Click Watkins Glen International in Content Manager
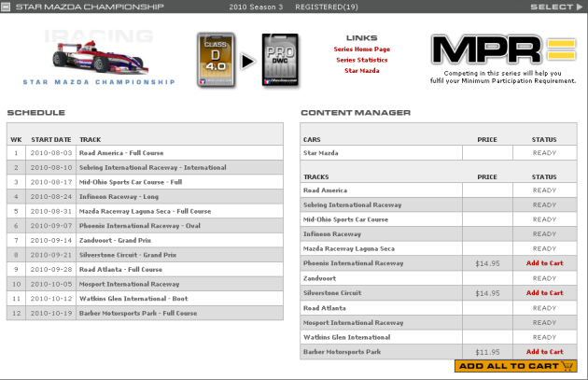This screenshot has width=588, height=380. tap(346, 337)
